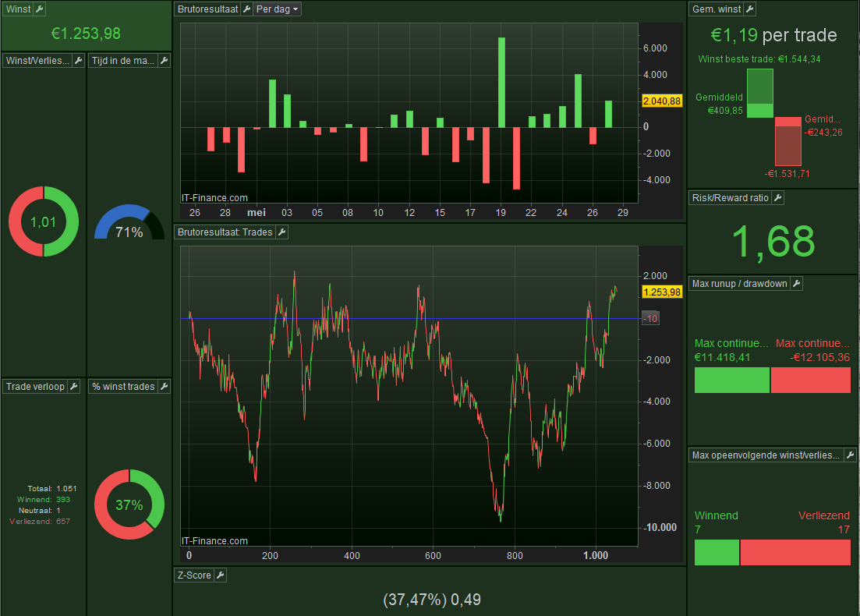Screen dimensions: 860x616
Task: Click the Winst beste trade: €1.544,34 text
Action: tap(759, 58)
